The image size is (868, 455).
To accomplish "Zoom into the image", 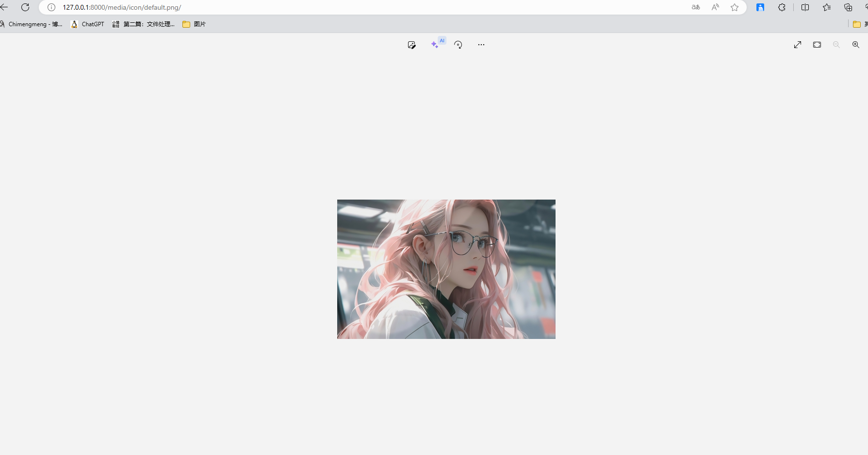I will pos(856,45).
